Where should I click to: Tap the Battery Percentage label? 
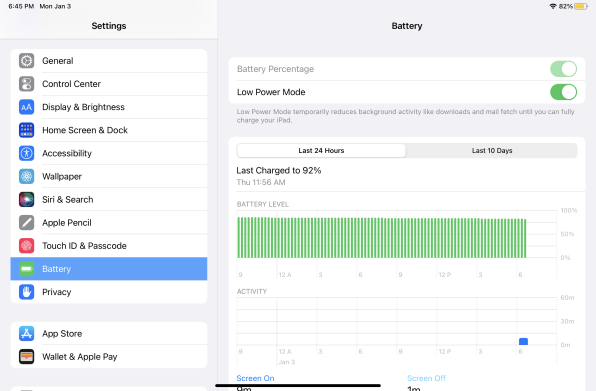tap(276, 69)
